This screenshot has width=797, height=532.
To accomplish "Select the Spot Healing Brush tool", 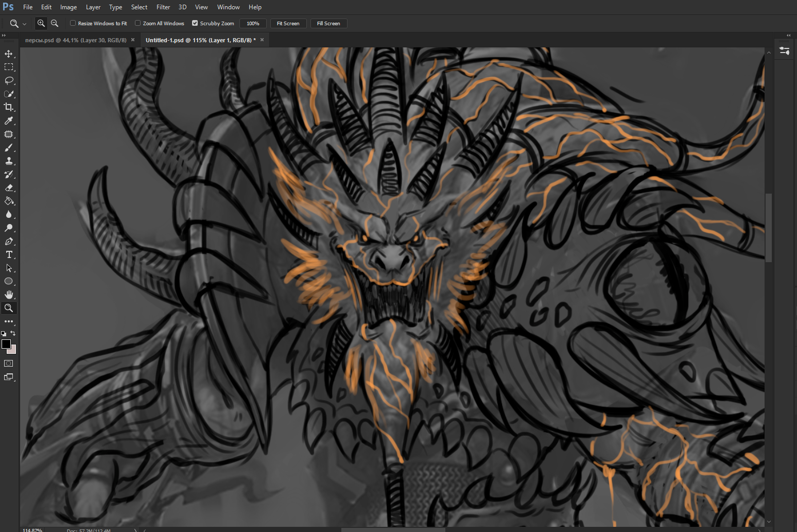I will point(9,134).
